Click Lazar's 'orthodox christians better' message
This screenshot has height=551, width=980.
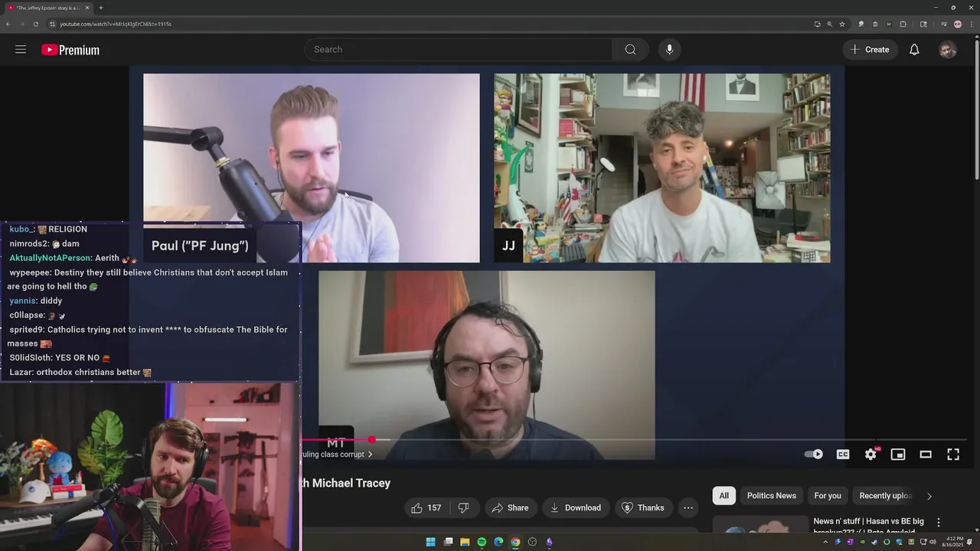tap(80, 372)
